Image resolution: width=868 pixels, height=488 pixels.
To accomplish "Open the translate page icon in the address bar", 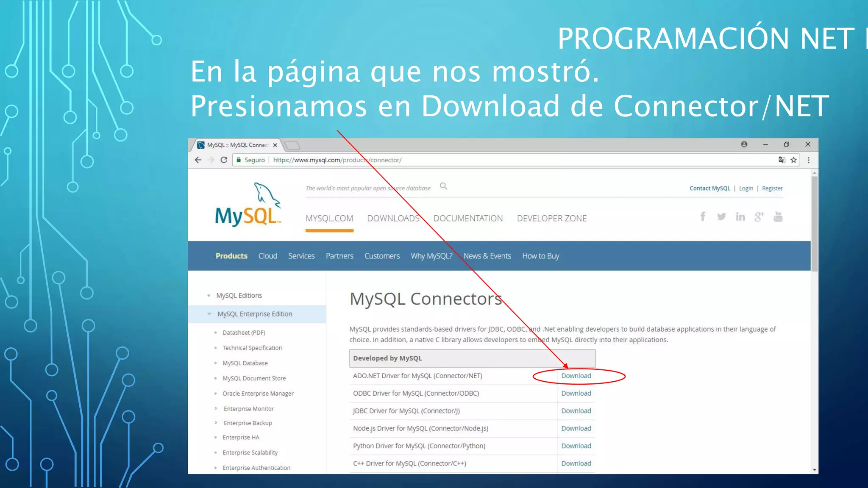I will coord(782,160).
